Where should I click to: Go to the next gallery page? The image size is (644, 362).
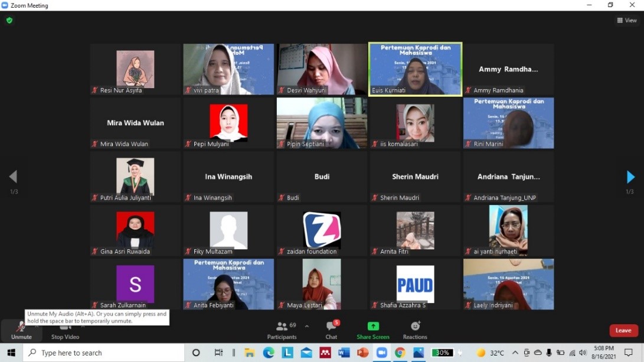(630, 177)
